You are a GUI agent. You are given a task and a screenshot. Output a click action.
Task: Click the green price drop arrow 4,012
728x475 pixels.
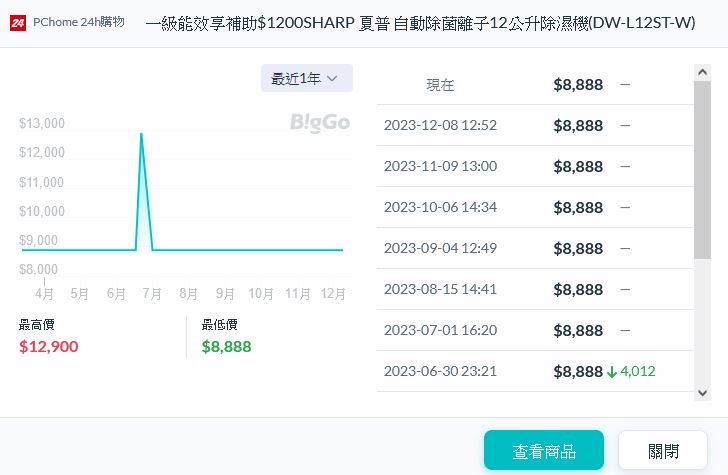coord(631,371)
